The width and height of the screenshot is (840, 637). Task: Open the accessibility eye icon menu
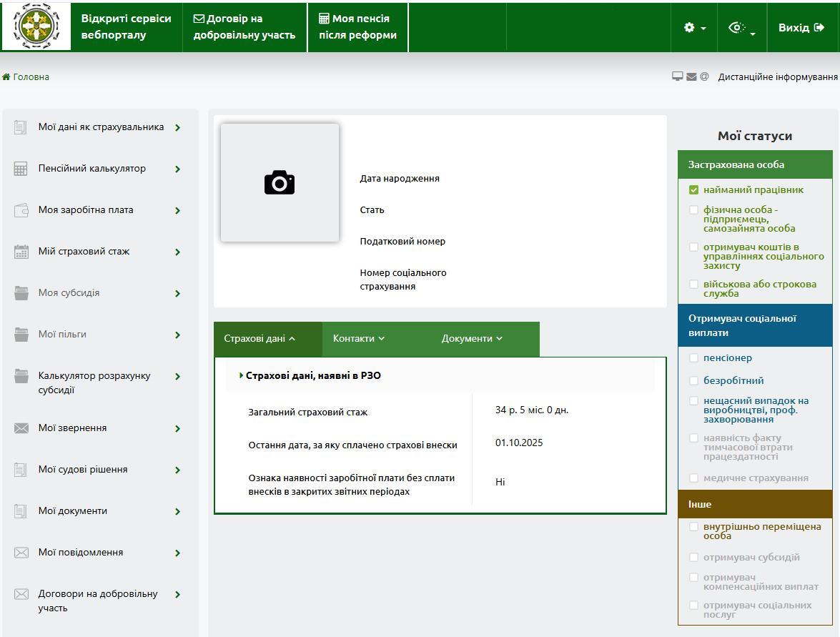tap(741, 28)
